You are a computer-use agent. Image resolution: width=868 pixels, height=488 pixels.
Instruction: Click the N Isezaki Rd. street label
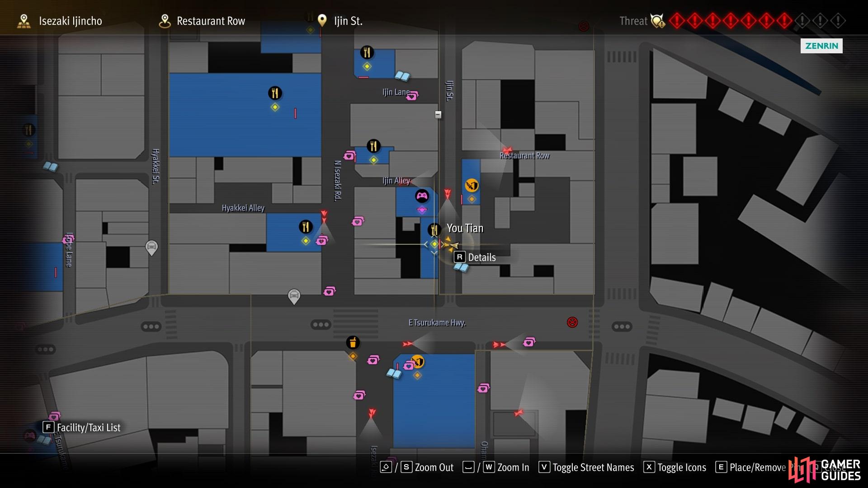coord(337,180)
